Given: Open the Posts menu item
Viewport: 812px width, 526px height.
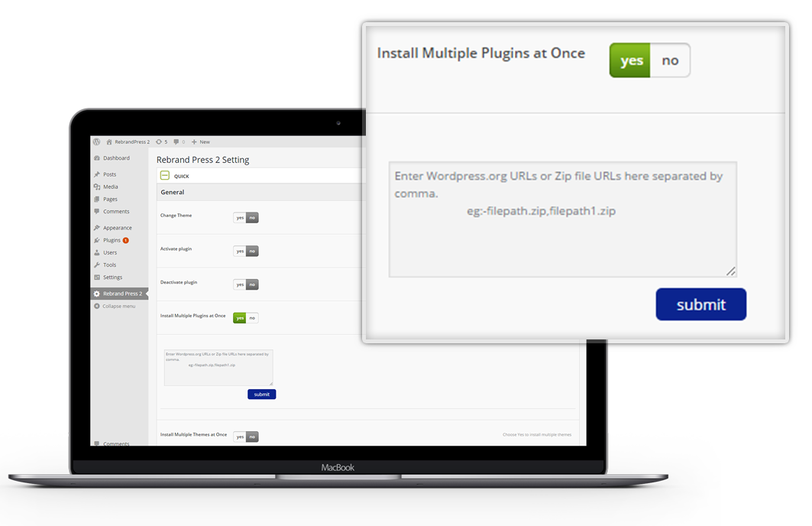Looking at the screenshot, I should tap(110, 174).
